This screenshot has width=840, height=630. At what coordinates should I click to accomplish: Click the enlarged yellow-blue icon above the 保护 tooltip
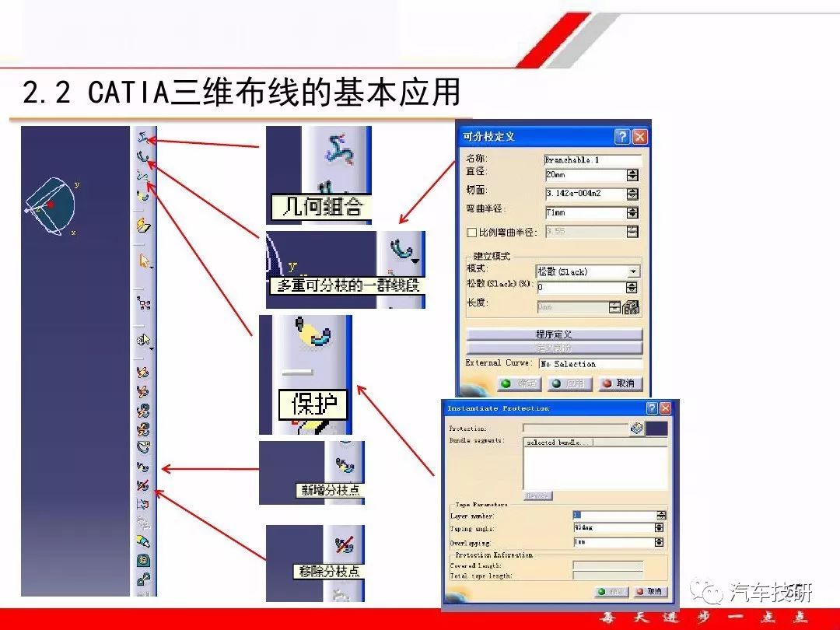[x=313, y=333]
